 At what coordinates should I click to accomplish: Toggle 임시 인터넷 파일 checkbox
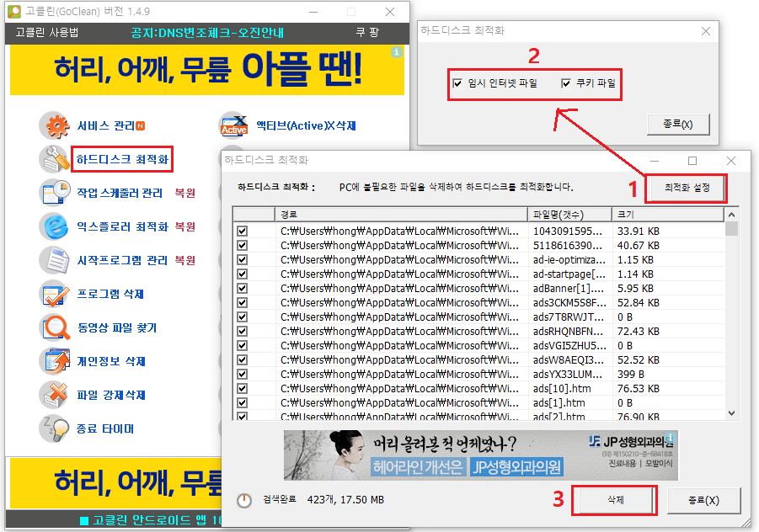457,83
